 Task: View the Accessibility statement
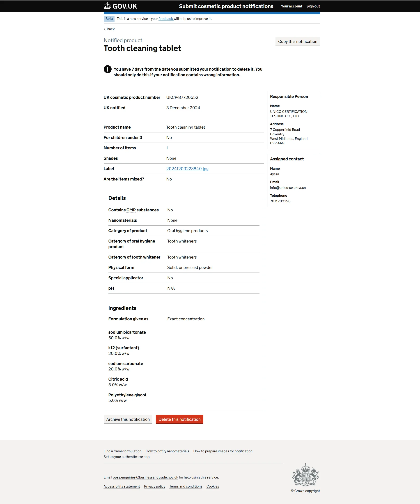pos(122,486)
